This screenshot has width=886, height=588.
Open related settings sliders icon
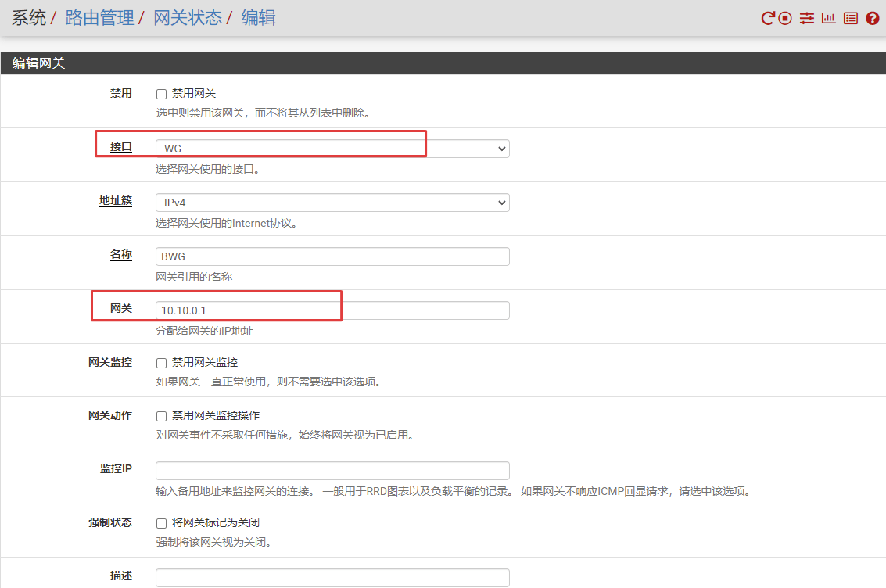click(807, 18)
